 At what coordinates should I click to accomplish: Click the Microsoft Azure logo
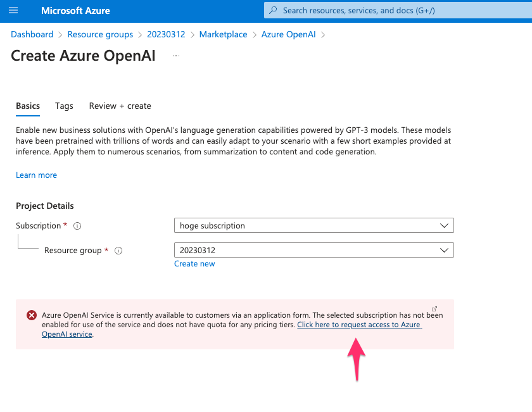click(75, 10)
